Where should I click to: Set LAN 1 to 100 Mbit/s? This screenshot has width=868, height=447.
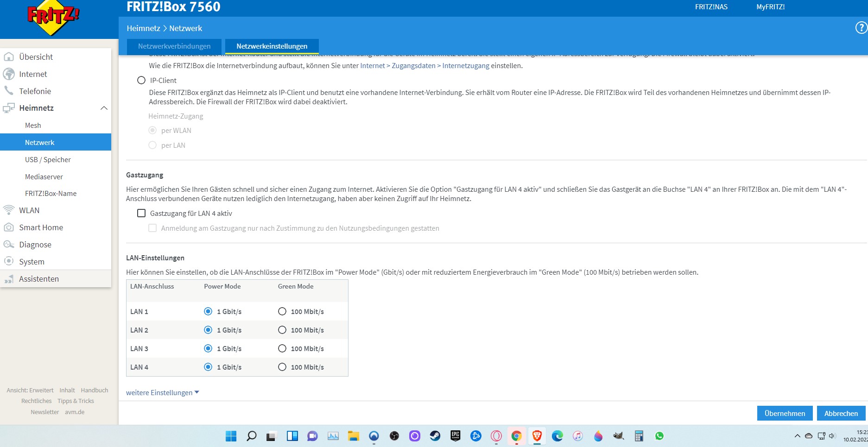click(282, 311)
